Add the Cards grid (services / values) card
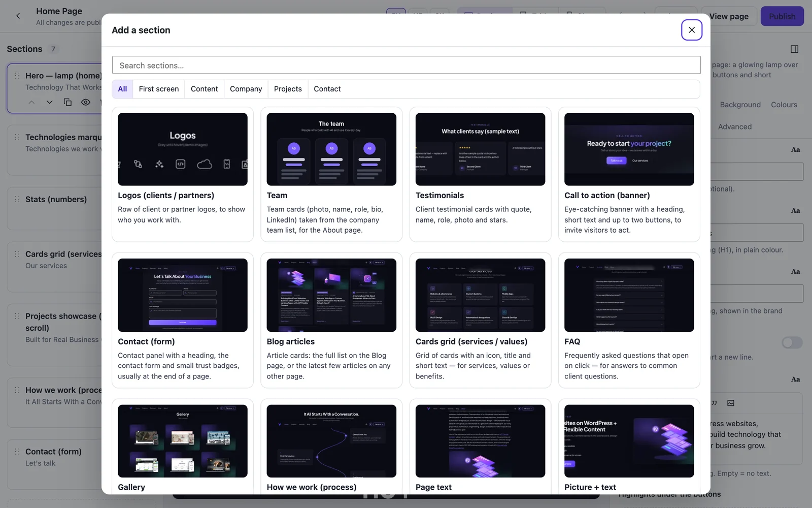The height and width of the screenshot is (508, 812). (480, 320)
